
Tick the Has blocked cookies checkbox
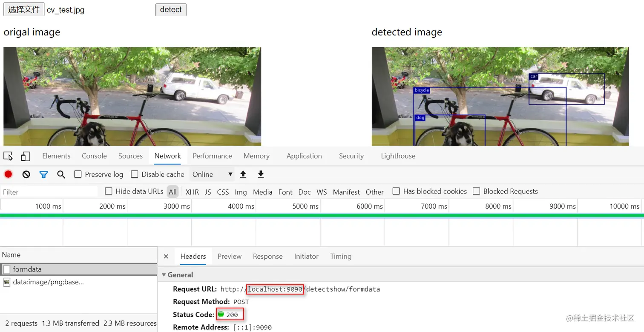(x=396, y=191)
